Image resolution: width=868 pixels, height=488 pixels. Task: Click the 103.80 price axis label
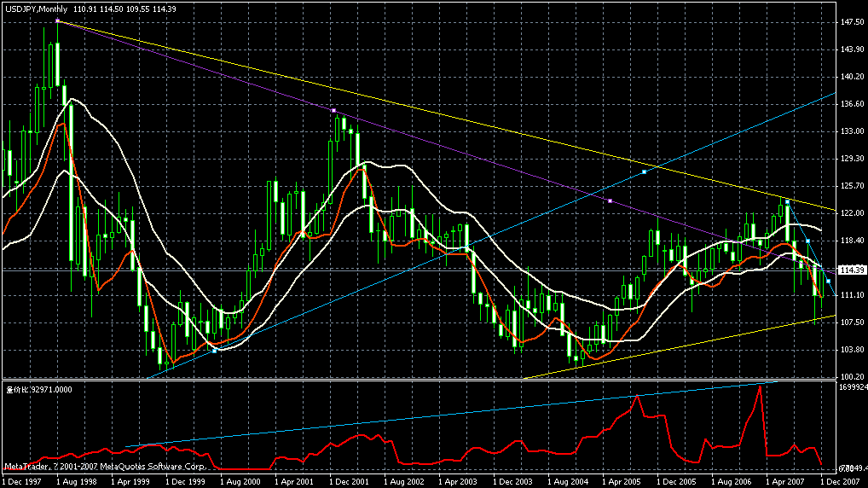click(x=852, y=350)
